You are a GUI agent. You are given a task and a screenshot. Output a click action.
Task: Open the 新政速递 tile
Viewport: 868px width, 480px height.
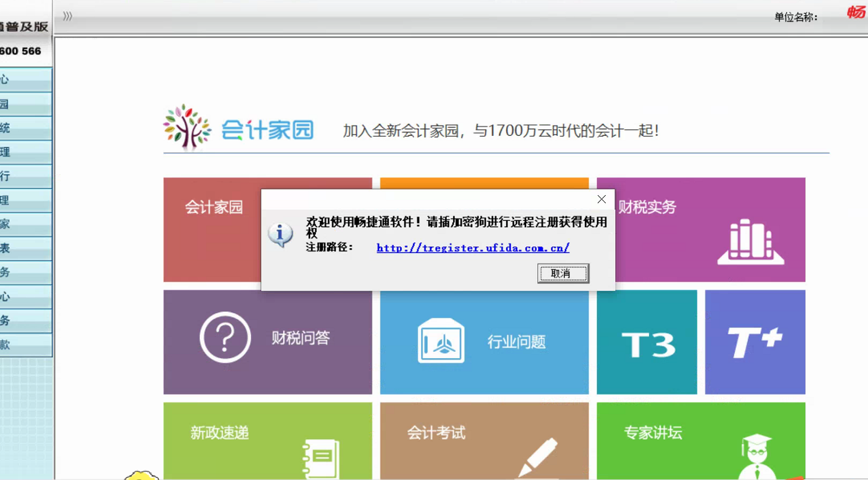(x=267, y=440)
